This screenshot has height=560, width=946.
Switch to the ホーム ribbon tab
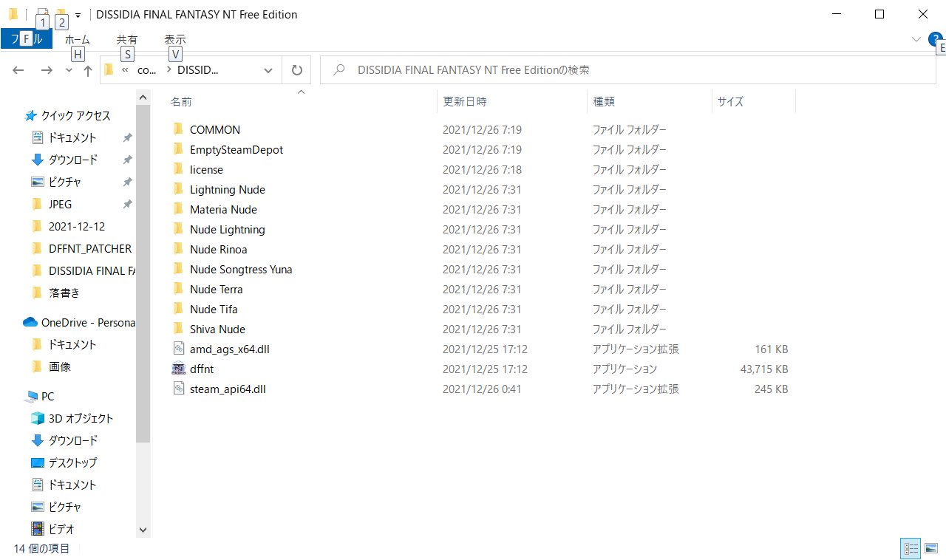pyautogui.click(x=78, y=39)
